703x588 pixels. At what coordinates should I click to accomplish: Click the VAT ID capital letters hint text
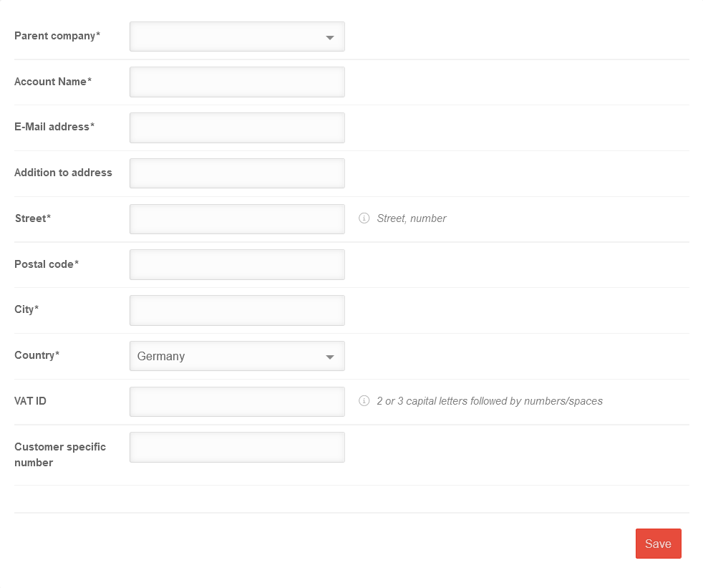coord(490,401)
